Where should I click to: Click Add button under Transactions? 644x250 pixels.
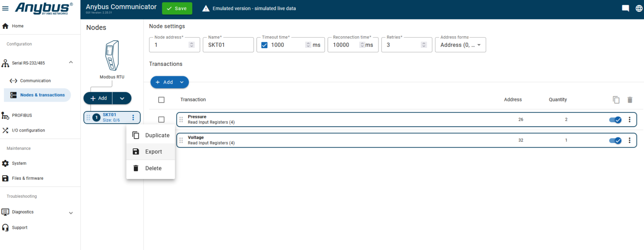pos(164,82)
